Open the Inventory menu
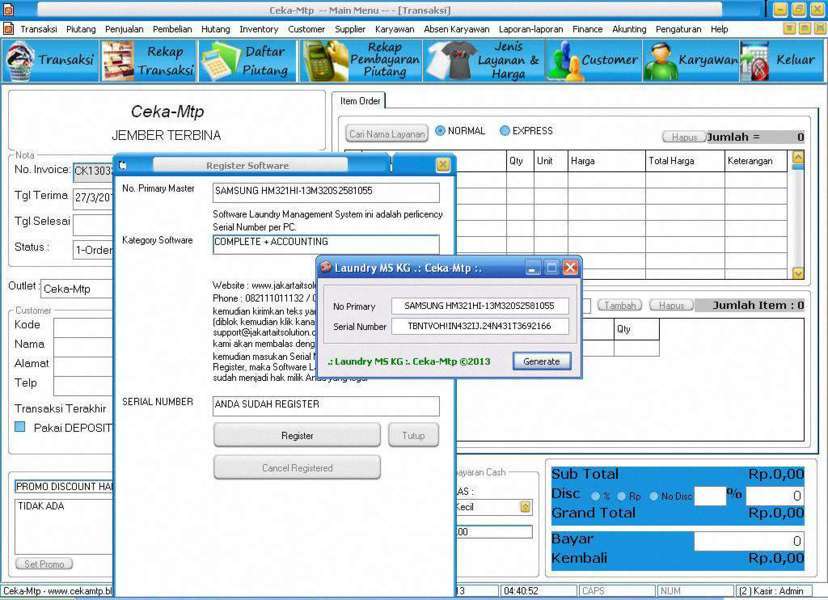828x600 pixels. [259, 29]
